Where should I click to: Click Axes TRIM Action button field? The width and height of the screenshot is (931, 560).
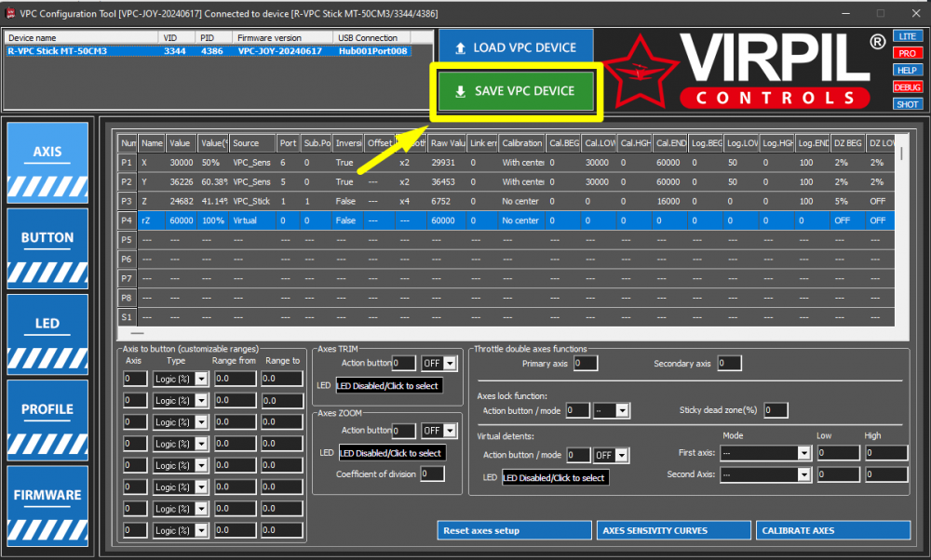[x=404, y=363]
